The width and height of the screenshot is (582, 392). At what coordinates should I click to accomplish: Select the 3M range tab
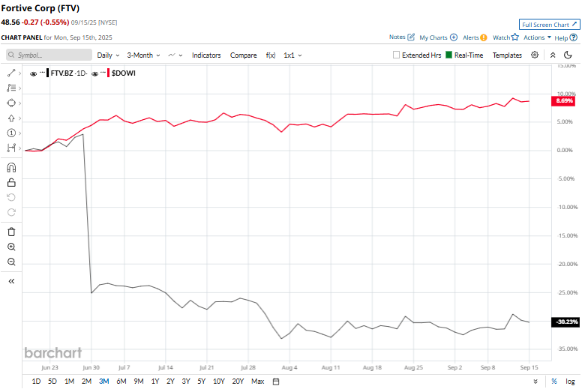tap(104, 382)
